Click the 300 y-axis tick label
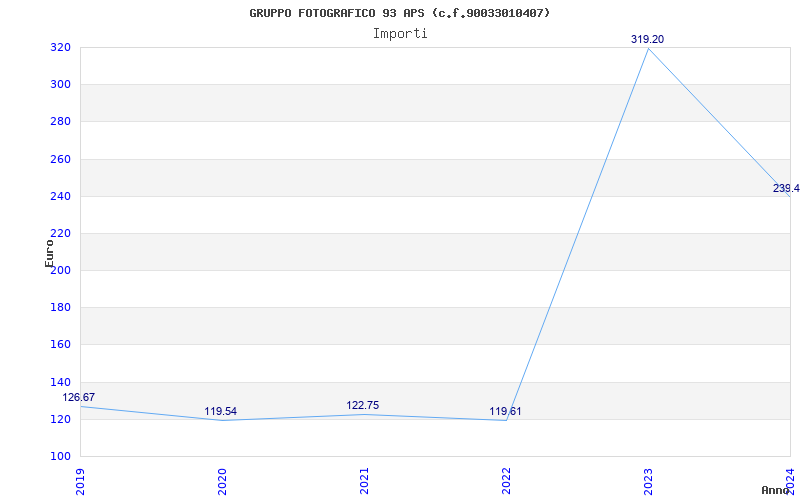Viewport: 800px width, 500px height. [60, 85]
